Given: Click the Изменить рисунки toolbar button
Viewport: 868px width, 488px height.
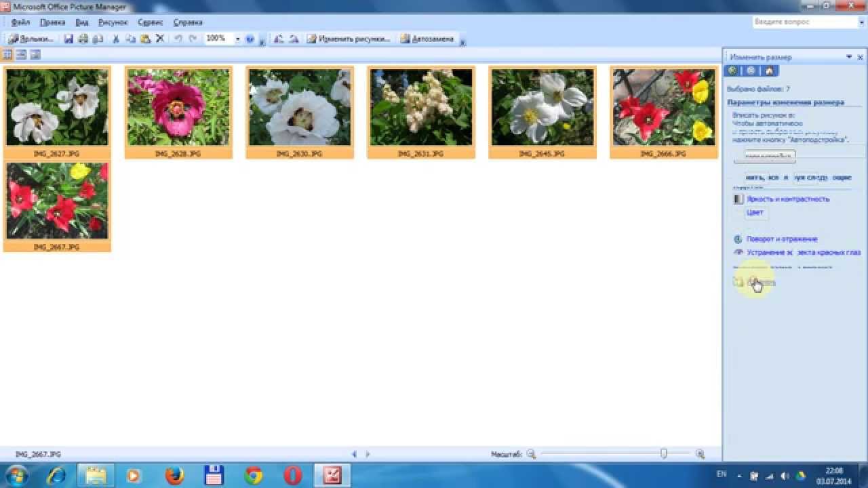Looking at the screenshot, I should (x=349, y=39).
